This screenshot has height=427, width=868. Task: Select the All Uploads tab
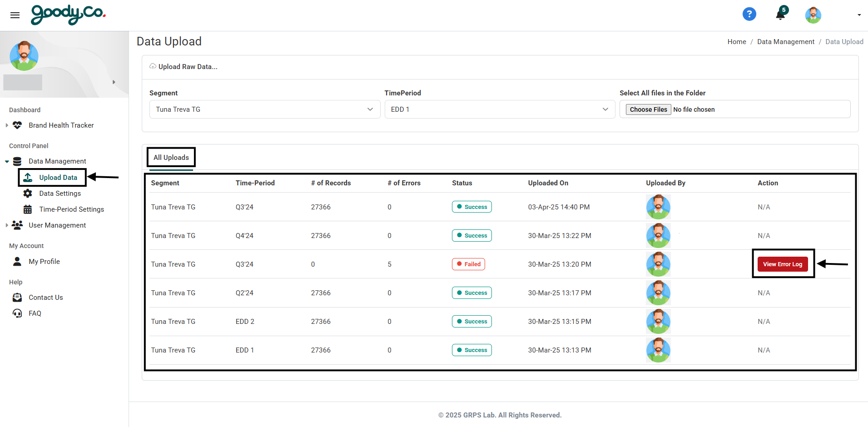[171, 158]
